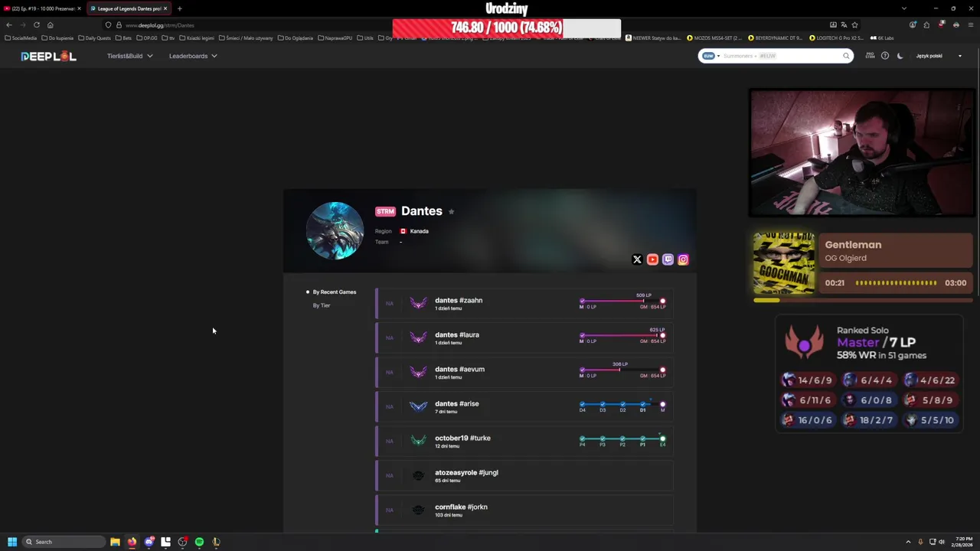Open Windows Start menu
The width and height of the screenshot is (980, 551).
(x=12, y=542)
